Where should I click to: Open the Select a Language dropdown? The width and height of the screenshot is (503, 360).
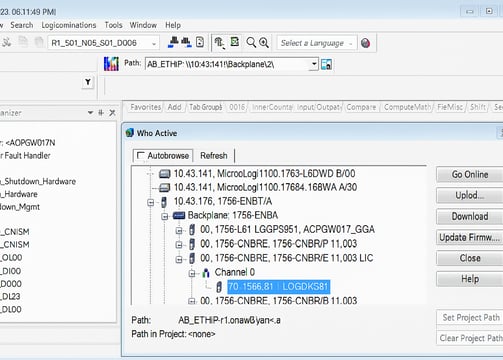pyautogui.click(x=350, y=43)
